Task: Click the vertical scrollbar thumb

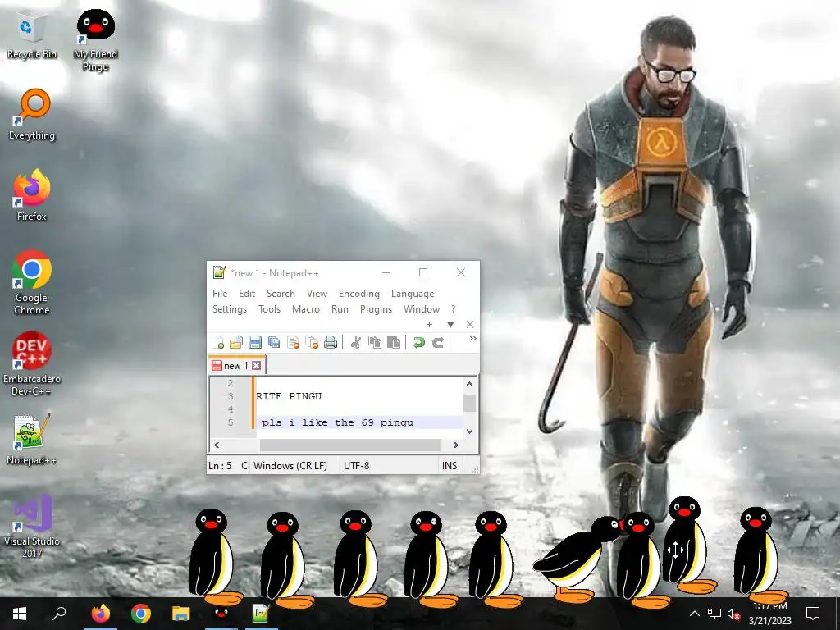Action: 470,403
